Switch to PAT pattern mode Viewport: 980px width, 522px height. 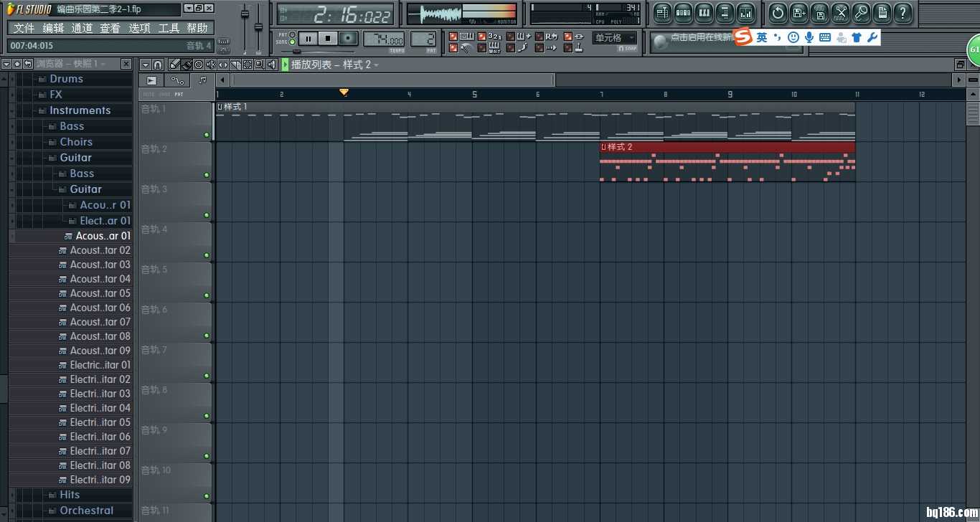coord(292,34)
